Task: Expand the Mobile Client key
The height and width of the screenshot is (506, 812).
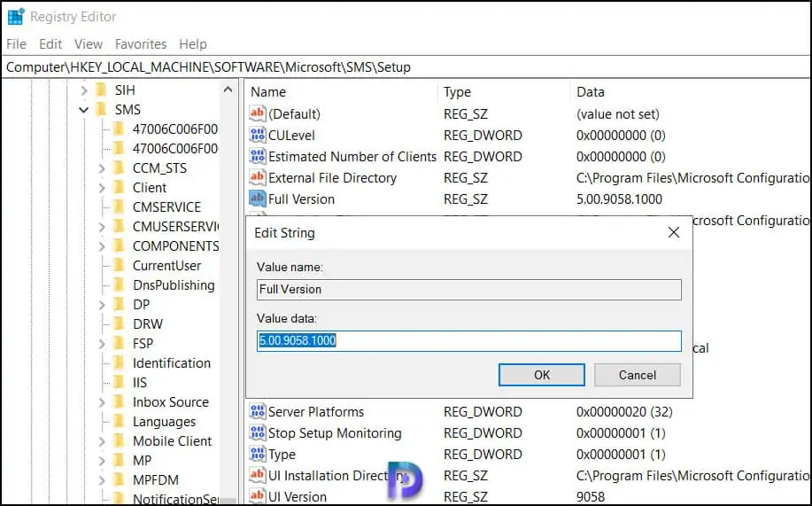Action: 102,441
